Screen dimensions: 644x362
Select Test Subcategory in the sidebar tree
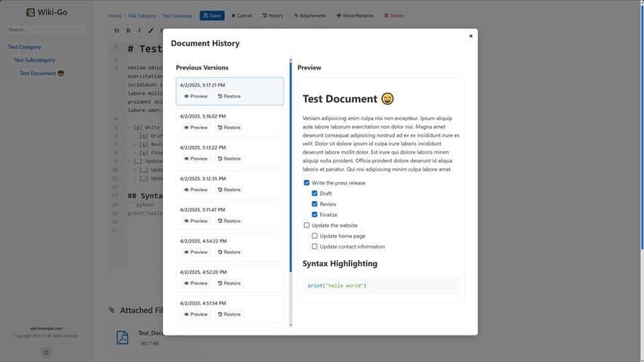34,60
